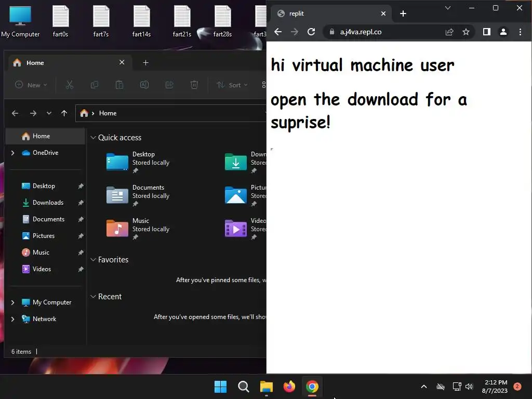Add a new File Explorer tab
The height and width of the screenshot is (399, 532).
pos(145,63)
